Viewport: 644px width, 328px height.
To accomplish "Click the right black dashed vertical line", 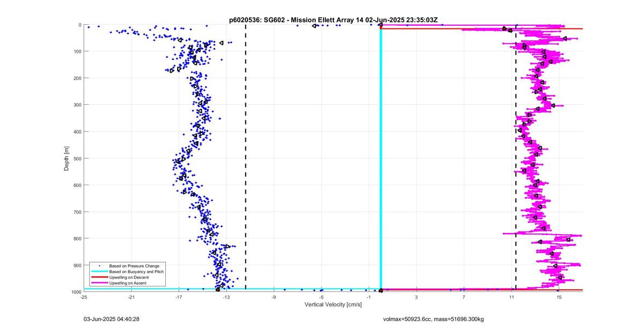I will click(516, 158).
